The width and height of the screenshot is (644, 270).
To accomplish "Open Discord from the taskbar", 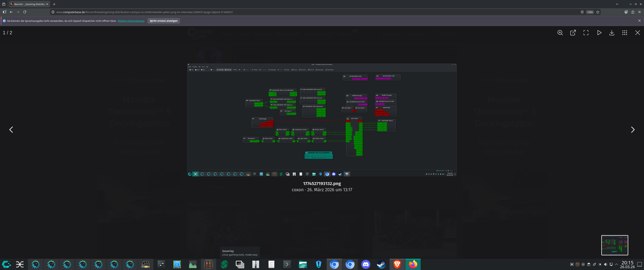I will pyautogui.click(x=365, y=264).
